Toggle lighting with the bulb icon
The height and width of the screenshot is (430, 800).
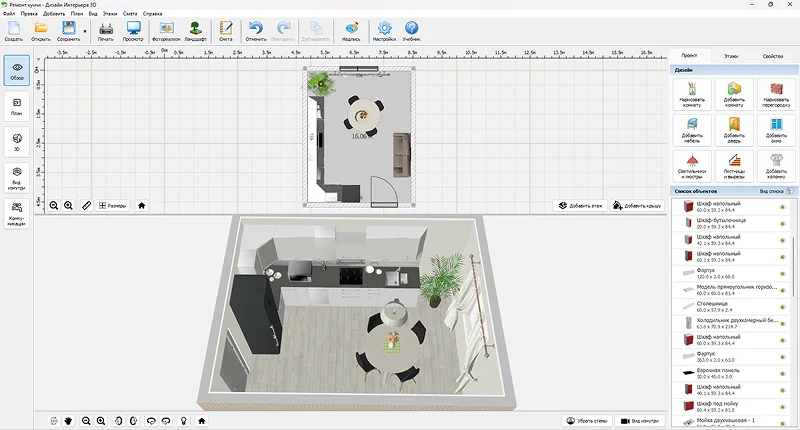coord(184,421)
